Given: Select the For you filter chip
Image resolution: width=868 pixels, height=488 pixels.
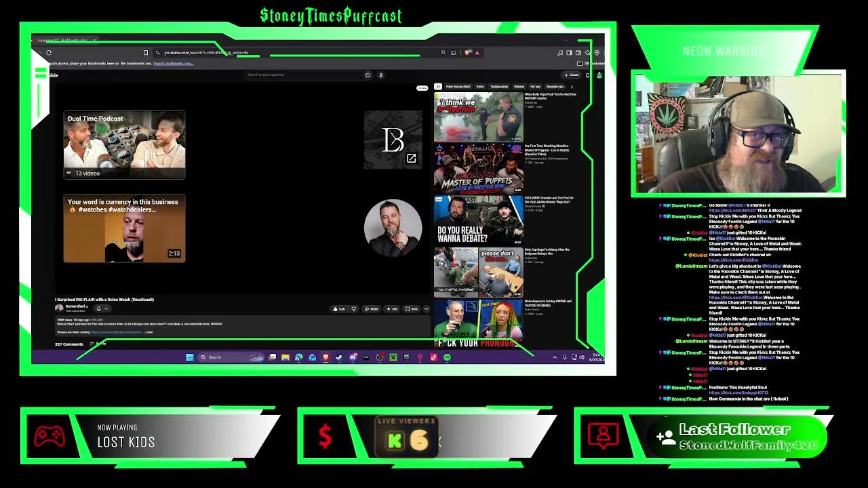Looking at the screenshot, I should point(536,87).
